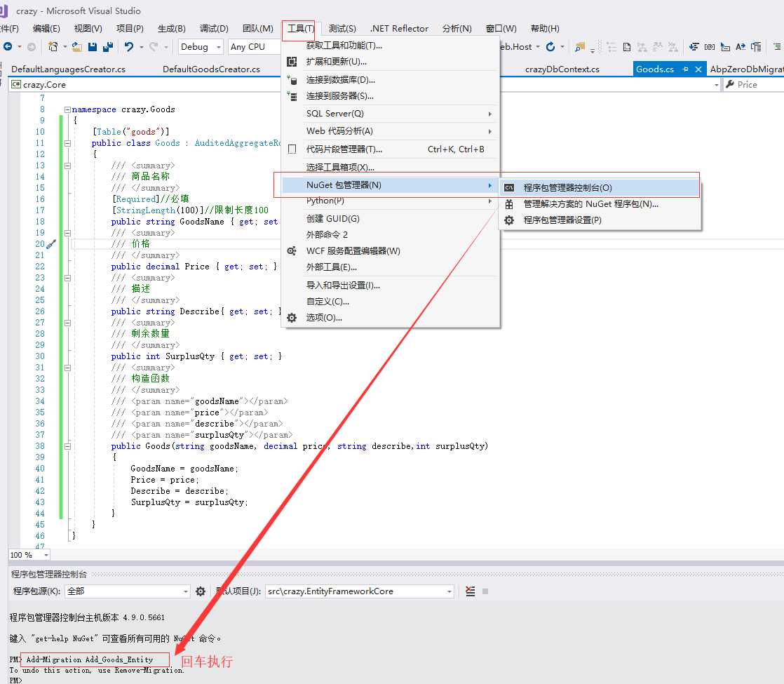Screen dimensions: 784x684
Task: Open the Undo history dropdown arrow
Action: [142, 47]
